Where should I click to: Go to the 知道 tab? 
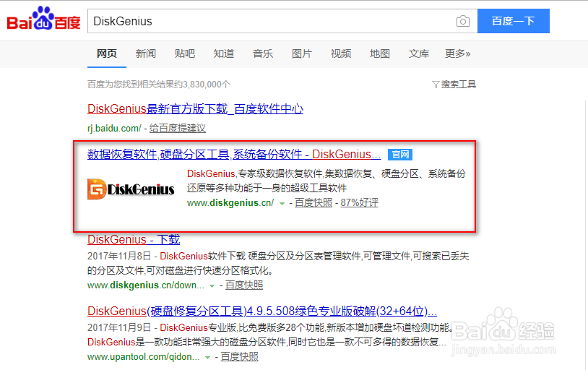coord(224,53)
